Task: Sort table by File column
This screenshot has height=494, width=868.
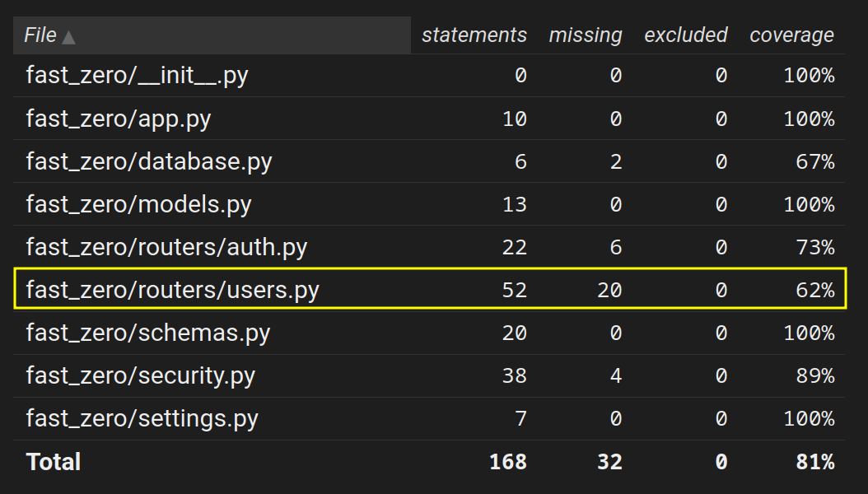Action: 40,35
